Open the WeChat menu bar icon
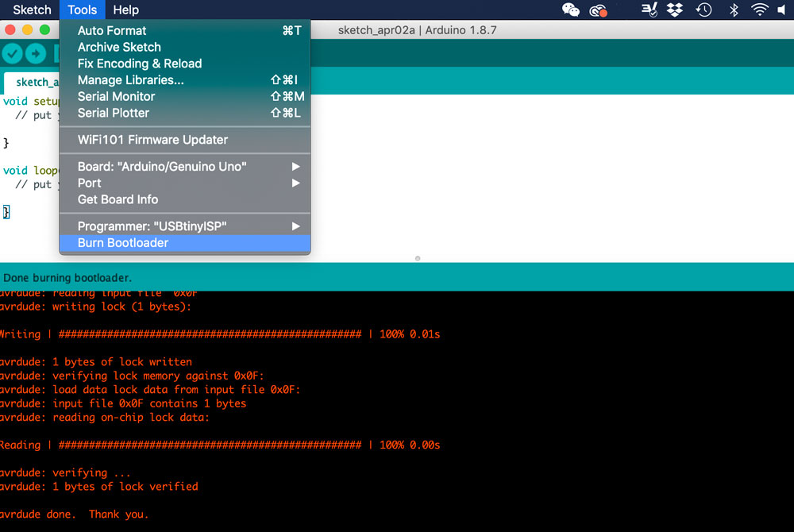This screenshot has height=532, width=794. 571,10
